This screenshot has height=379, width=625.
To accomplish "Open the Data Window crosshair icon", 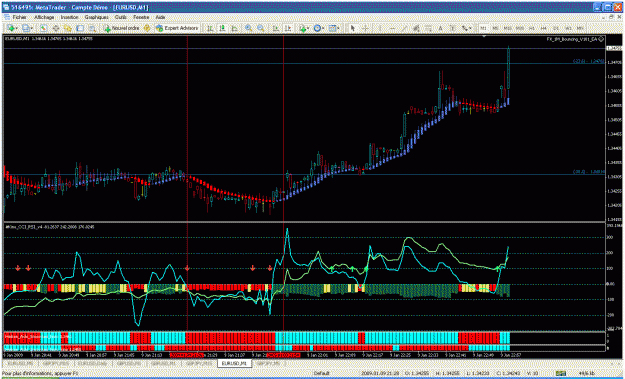I will [x=56, y=28].
